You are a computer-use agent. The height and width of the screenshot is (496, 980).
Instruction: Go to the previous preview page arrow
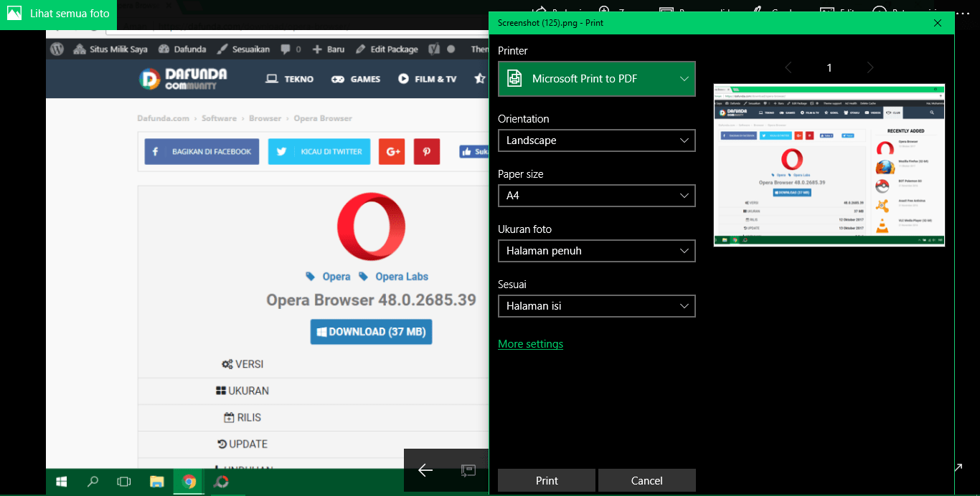click(788, 67)
